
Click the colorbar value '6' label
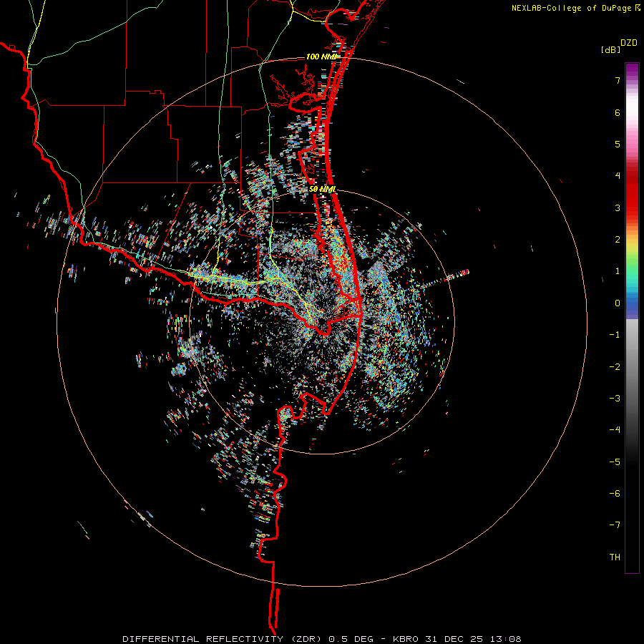pos(618,112)
